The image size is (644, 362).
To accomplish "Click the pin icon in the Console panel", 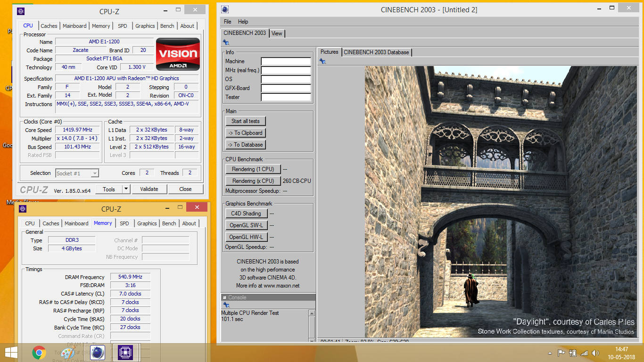I will pos(226,305).
